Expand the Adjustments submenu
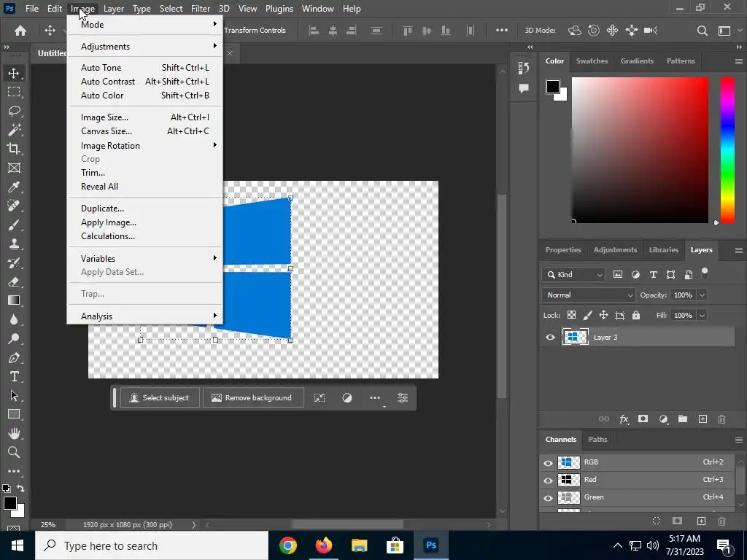The image size is (747, 560). pyautogui.click(x=145, y=46)
